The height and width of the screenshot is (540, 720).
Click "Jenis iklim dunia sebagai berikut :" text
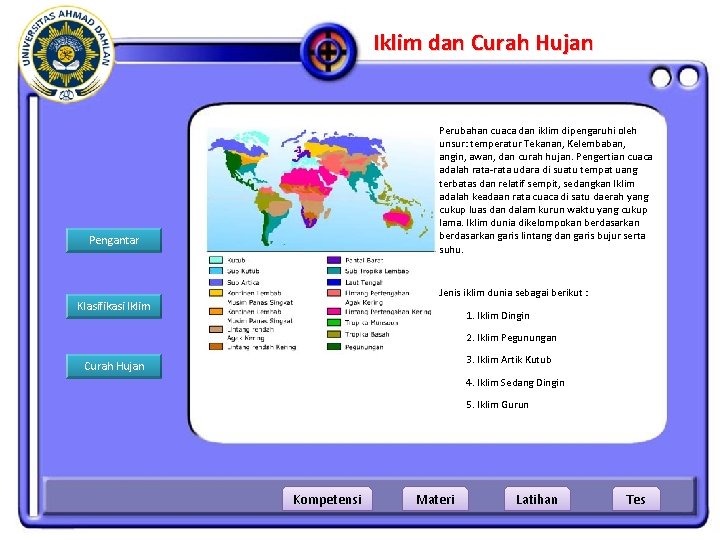point(513,292)
